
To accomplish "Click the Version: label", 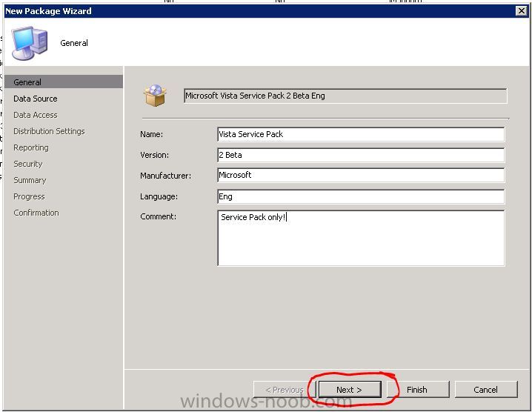I will click(x=154, y=155).
